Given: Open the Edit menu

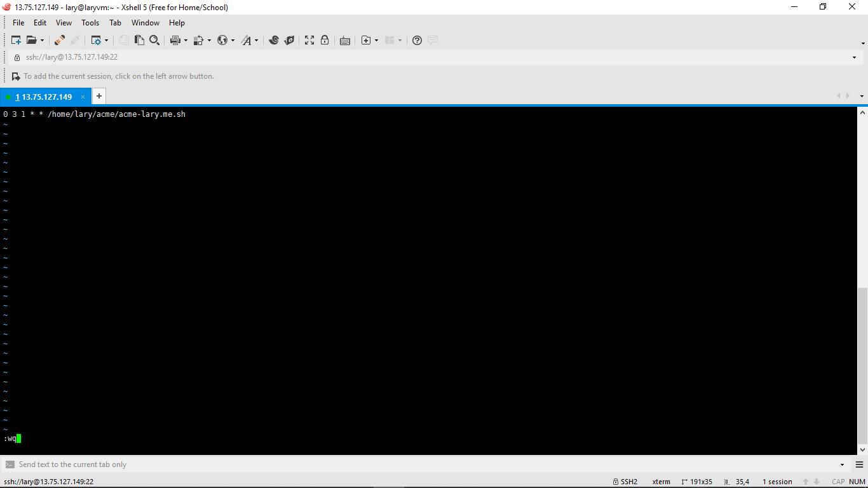Looking at the screenshot, I should [x=40, y=22].
